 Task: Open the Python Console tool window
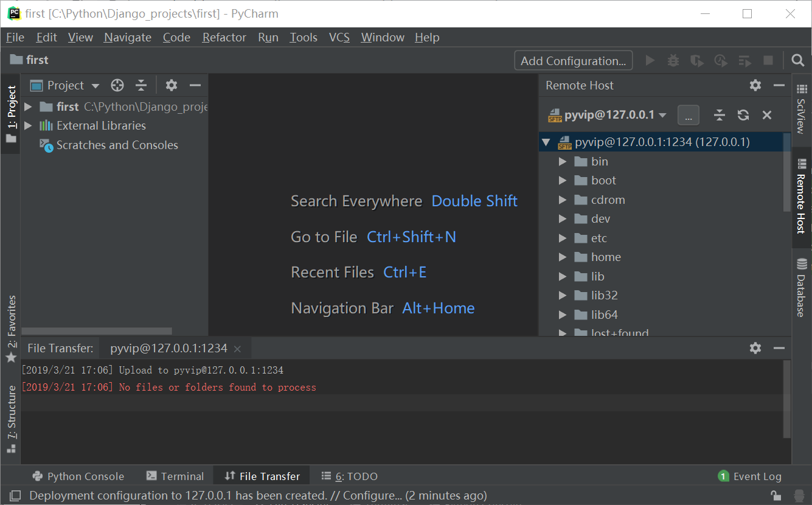78,476
